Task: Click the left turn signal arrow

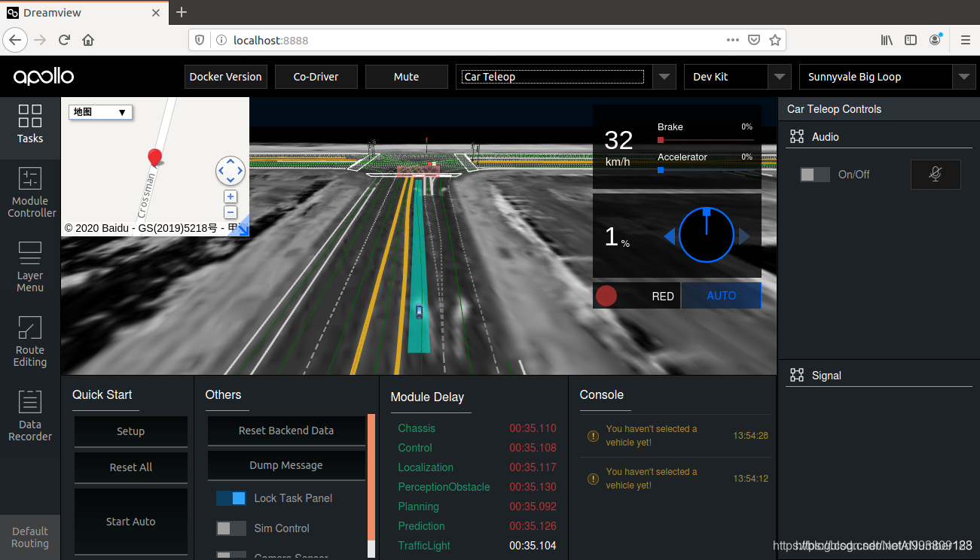Action: [669, 237]
